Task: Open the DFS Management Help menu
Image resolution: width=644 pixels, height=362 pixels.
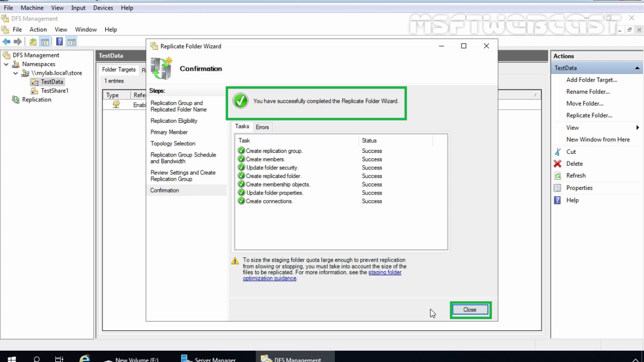Action: [111, 29]
